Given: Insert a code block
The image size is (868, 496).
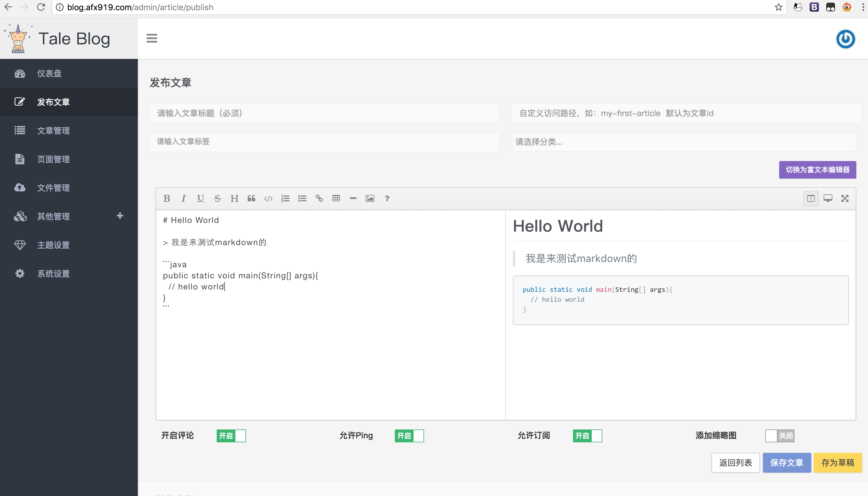Looking at the screenshot, I should [x=268, y=198].
